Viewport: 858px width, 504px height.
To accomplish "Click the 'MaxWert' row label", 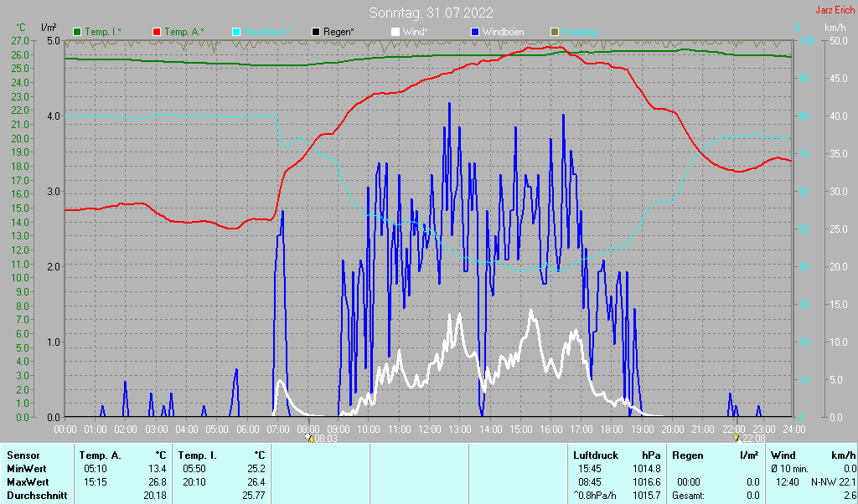I will [x=28, y=483].
